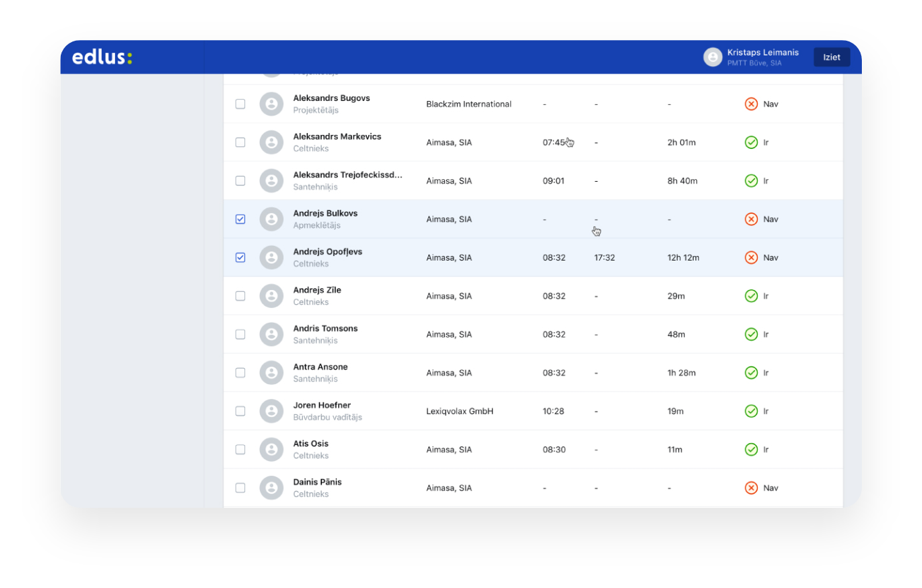922x588 pixels.
Task: Click Joren Hoefner avatar icon
Action: pyautogui.click(x=271, y=412)
